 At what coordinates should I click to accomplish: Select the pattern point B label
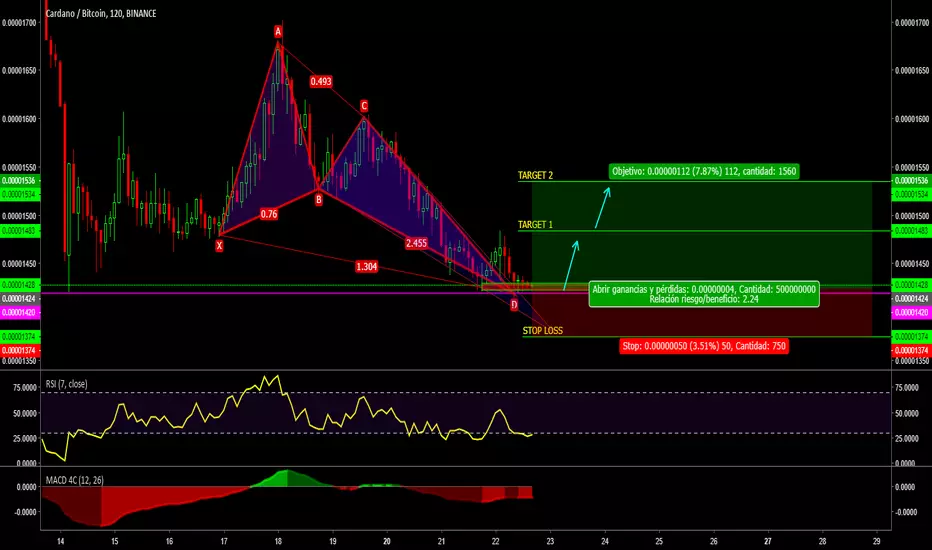[x=319, y=200]
